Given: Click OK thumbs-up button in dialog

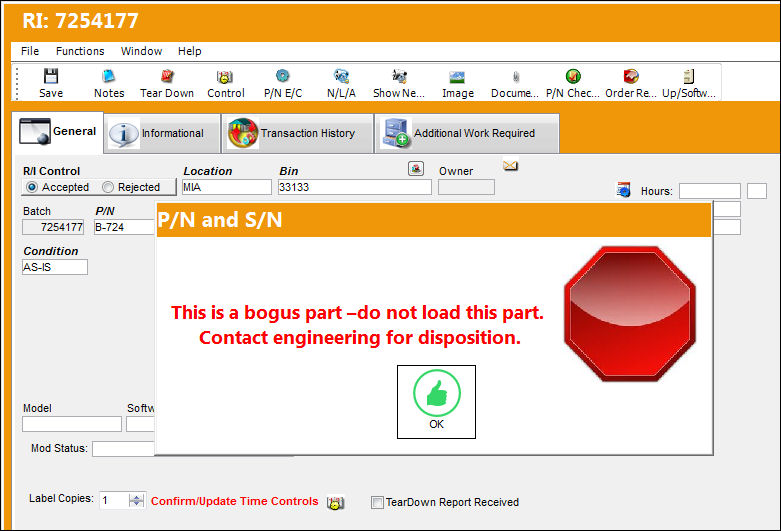Looking at the screenshot, I should pos(436,402).
